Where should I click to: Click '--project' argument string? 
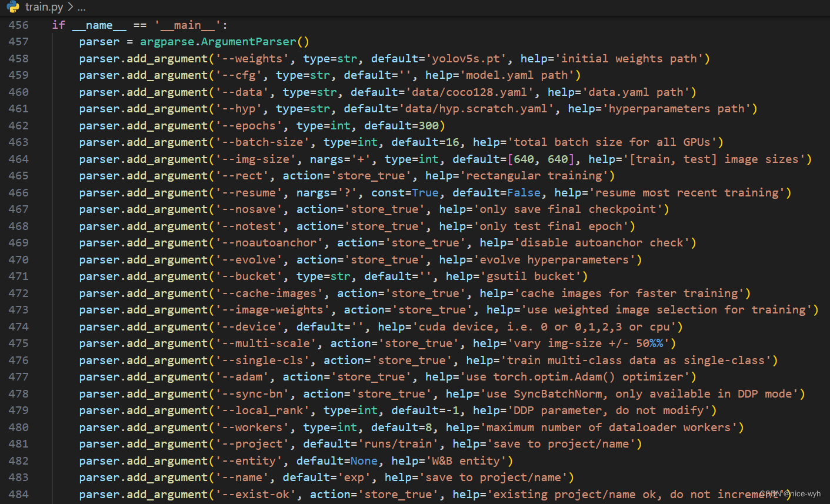click(252, 444)
